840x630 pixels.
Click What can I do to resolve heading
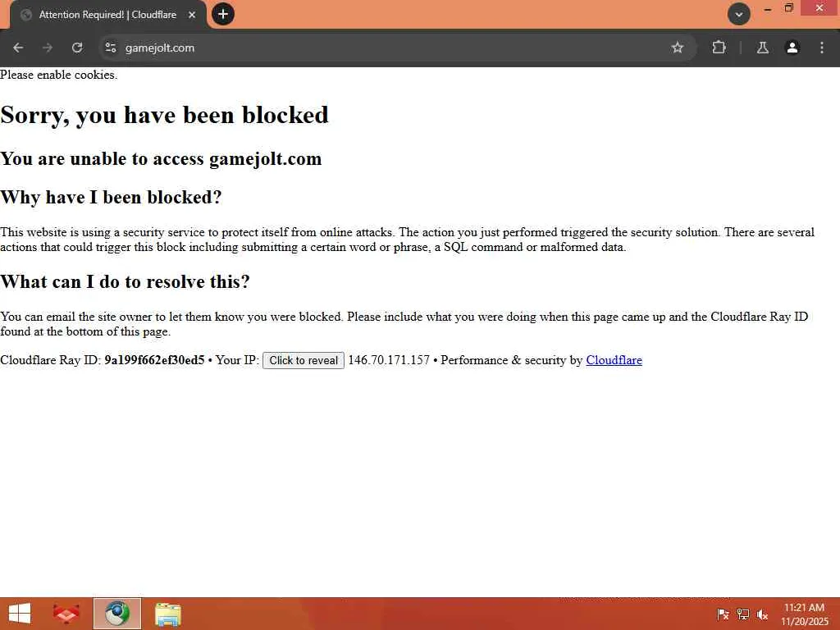click(x=125, y=282)
